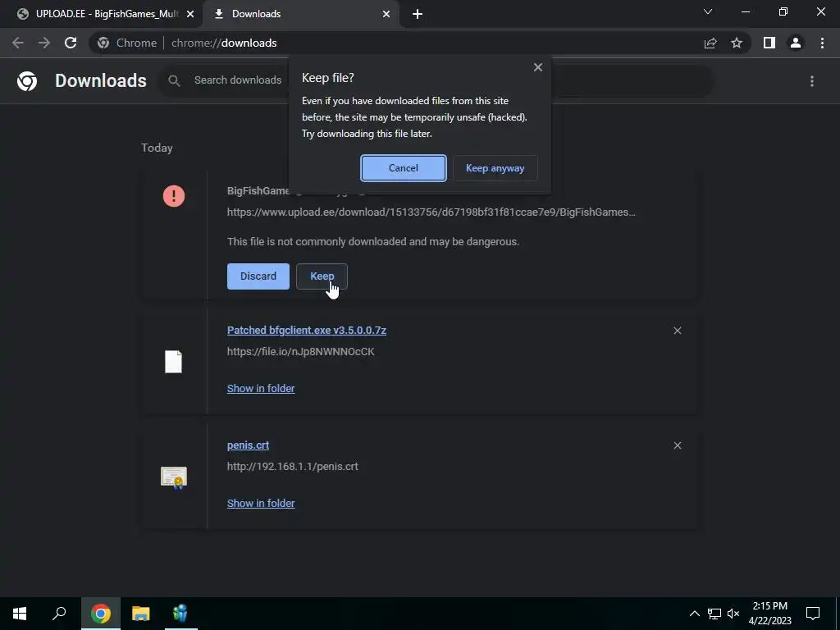The width and height of the screenshot is (840, 630).
Task: Open the Windows Start menu
Action: 20,614
